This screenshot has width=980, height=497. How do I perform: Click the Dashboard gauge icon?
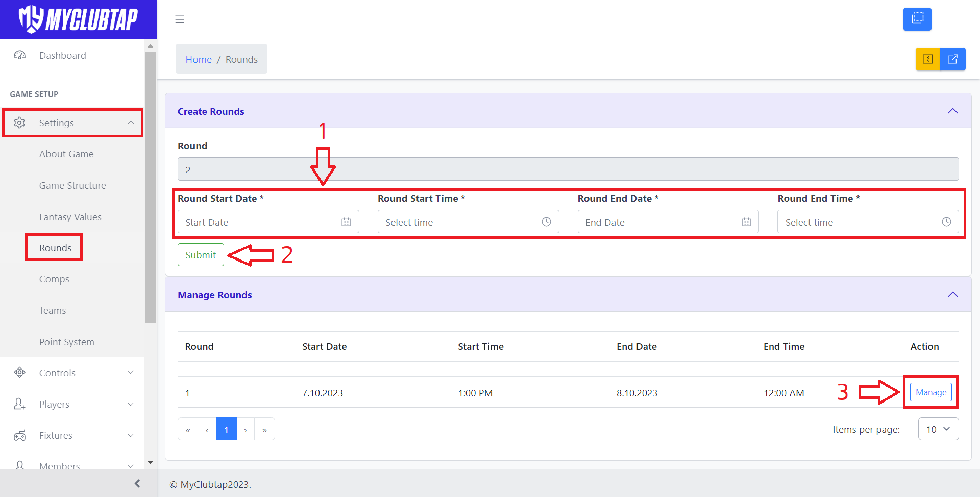(x=19, y=55)
